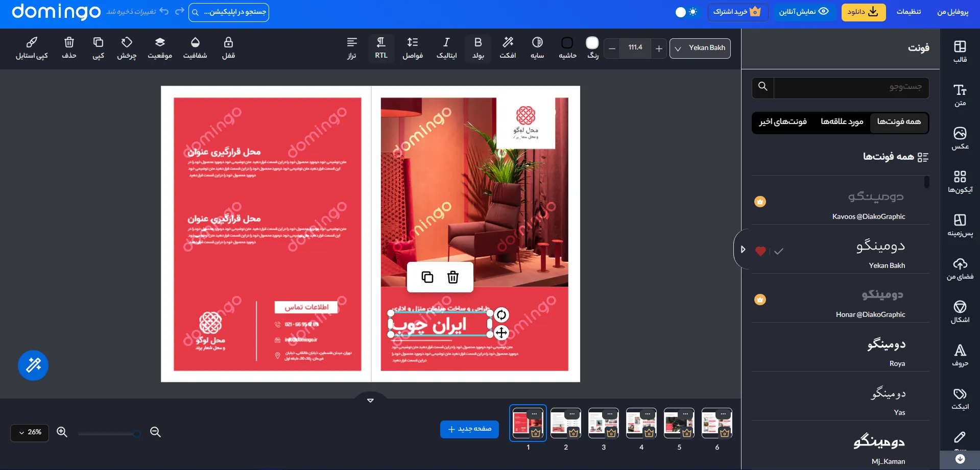Open the 26% zoom level dropdown
Viewport: 980px width, 470px height.
30,432
